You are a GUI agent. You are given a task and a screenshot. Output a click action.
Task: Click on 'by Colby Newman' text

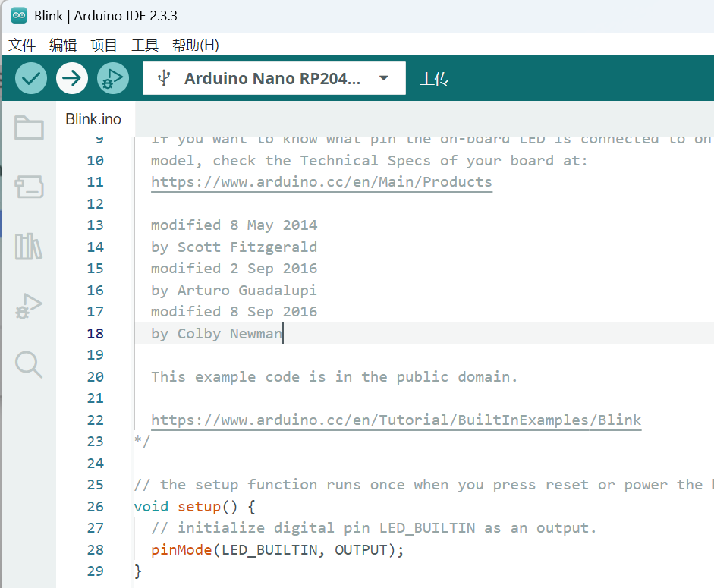(x=217, y=333)
